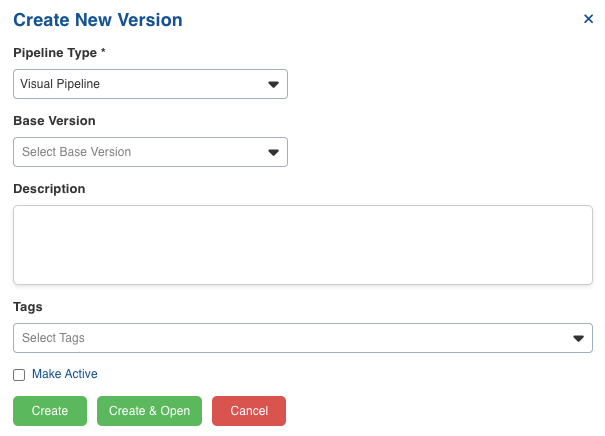Click the Tags dropdown caret icon
Viewport: 605px width, 436px height.
point(578,338)
